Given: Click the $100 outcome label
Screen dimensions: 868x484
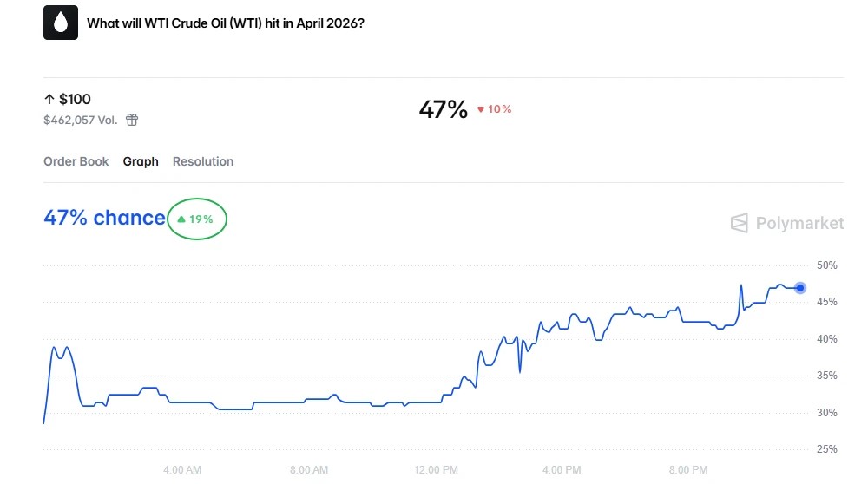Looking at the screenshot, I should [75, 100].
